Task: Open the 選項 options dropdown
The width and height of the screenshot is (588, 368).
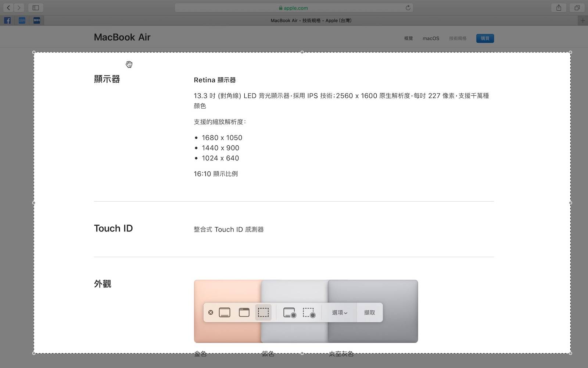Action: point(340,312)
